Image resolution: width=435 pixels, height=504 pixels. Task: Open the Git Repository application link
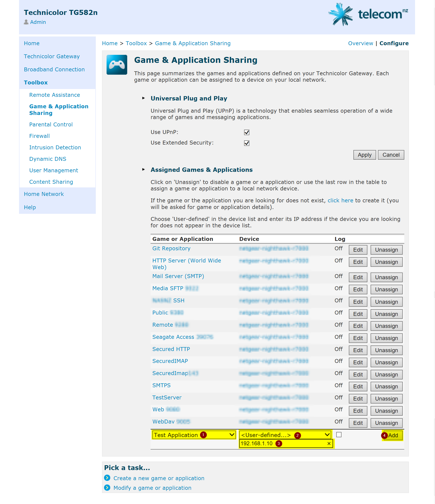(x=171, y=248)
